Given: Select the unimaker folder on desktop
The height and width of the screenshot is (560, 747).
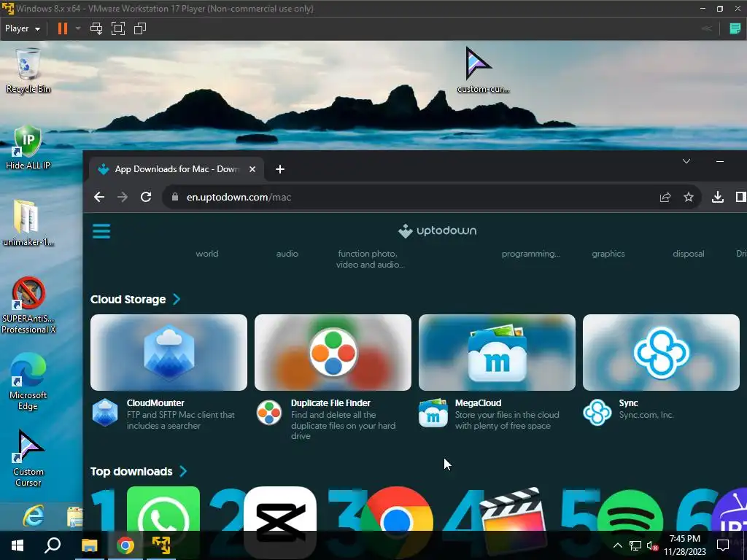Looking at the screenshot, I should pyautogui.click(x=28, y=223).
